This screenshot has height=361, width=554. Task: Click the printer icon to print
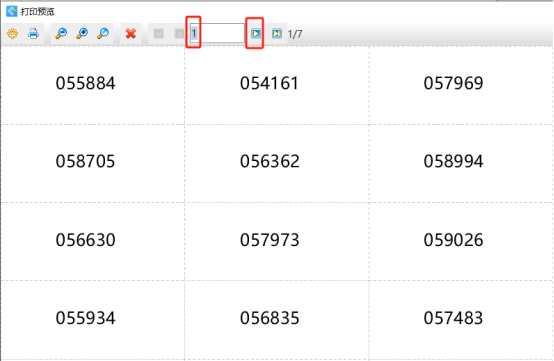[x=34, y=34]
